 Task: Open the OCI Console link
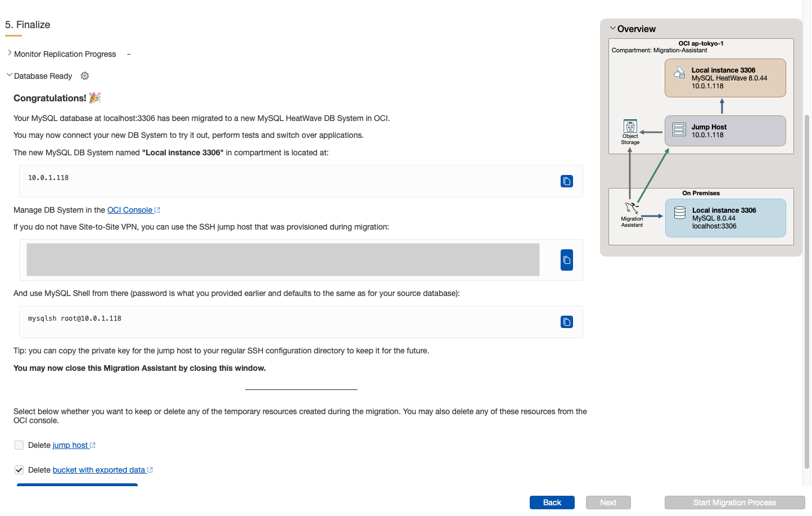click(130, 210)
